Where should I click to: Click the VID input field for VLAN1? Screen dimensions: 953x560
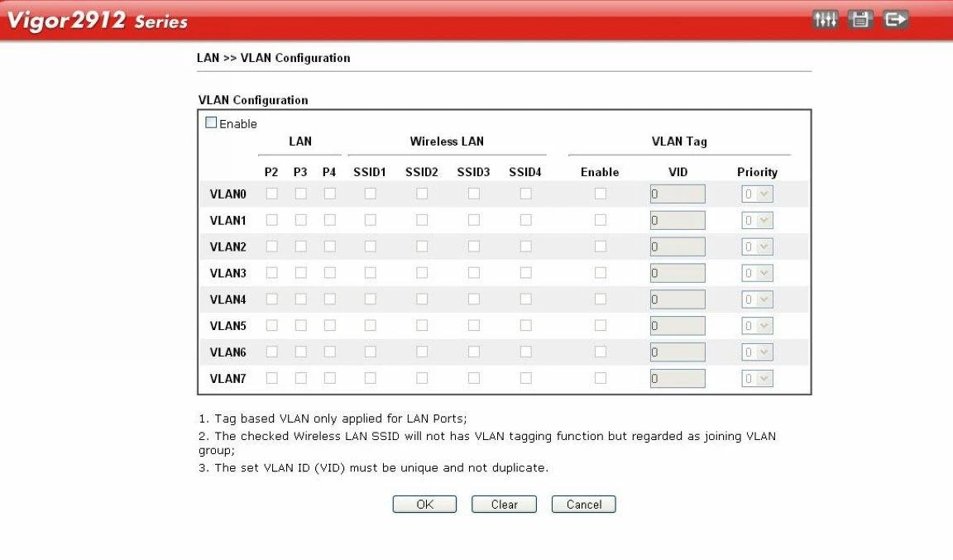tap(677, 219)
